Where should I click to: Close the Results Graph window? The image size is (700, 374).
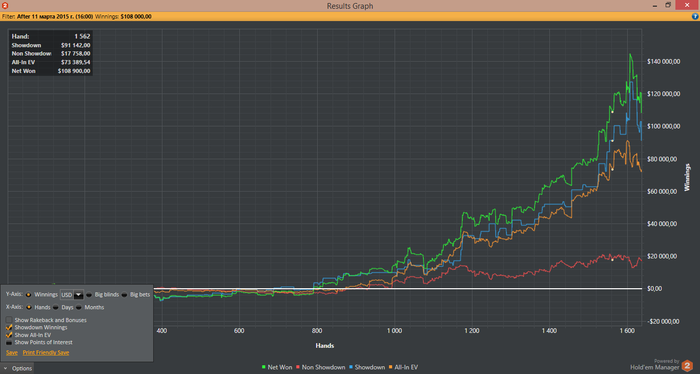pos(687,5)
